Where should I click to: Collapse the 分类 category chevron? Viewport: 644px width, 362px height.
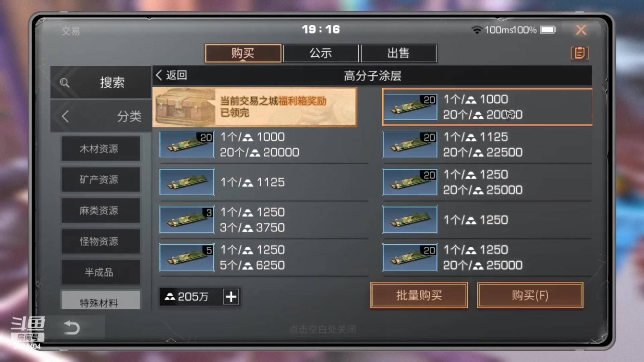point(65,116)
